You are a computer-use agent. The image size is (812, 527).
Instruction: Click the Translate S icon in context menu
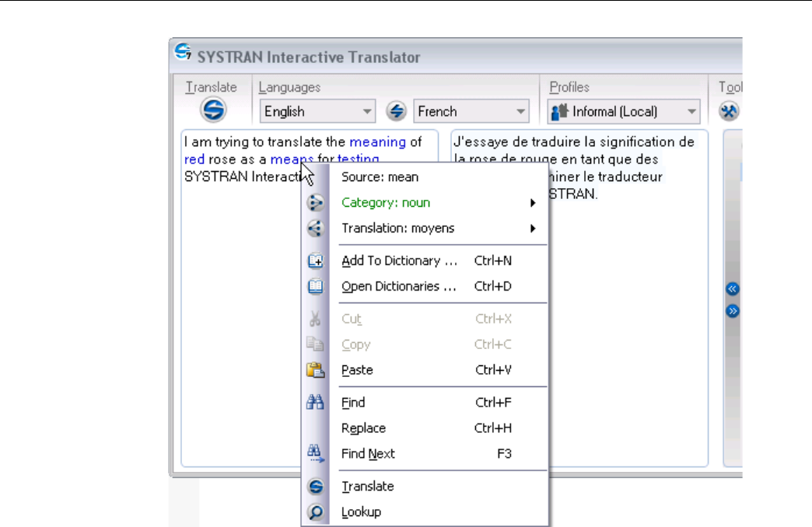315,486
